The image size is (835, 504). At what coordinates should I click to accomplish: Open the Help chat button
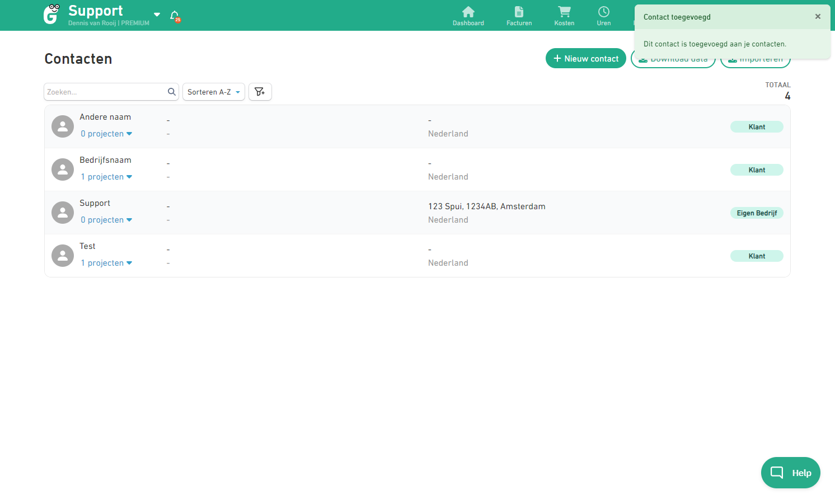[790, 473]
